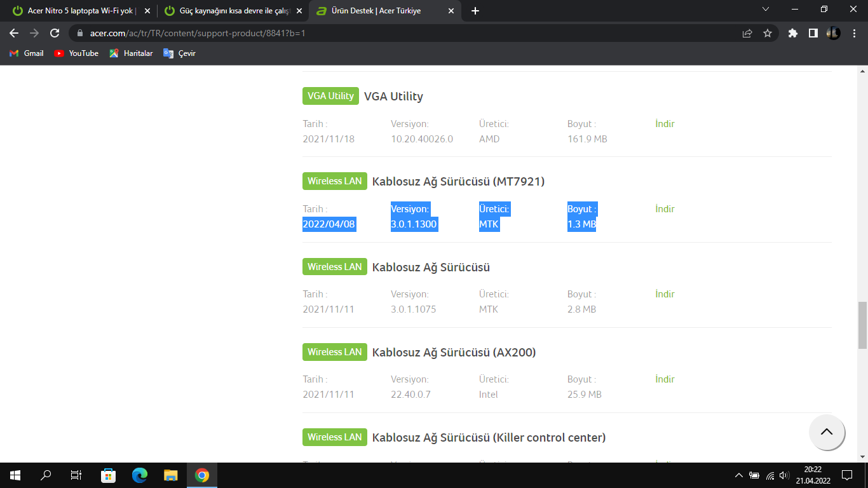Click the page vertical scrollbar thumb
Screen dimensions: 868x488
coord(862,325)
